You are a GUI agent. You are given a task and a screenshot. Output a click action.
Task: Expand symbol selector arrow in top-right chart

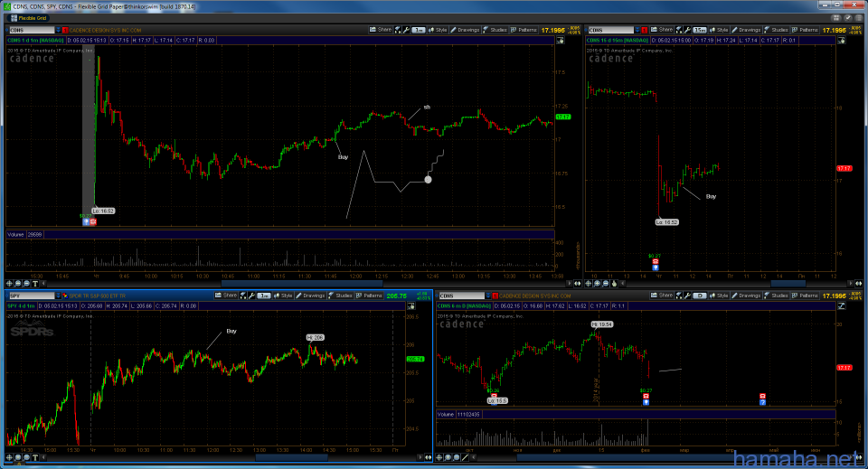click(x=637, y=30)
